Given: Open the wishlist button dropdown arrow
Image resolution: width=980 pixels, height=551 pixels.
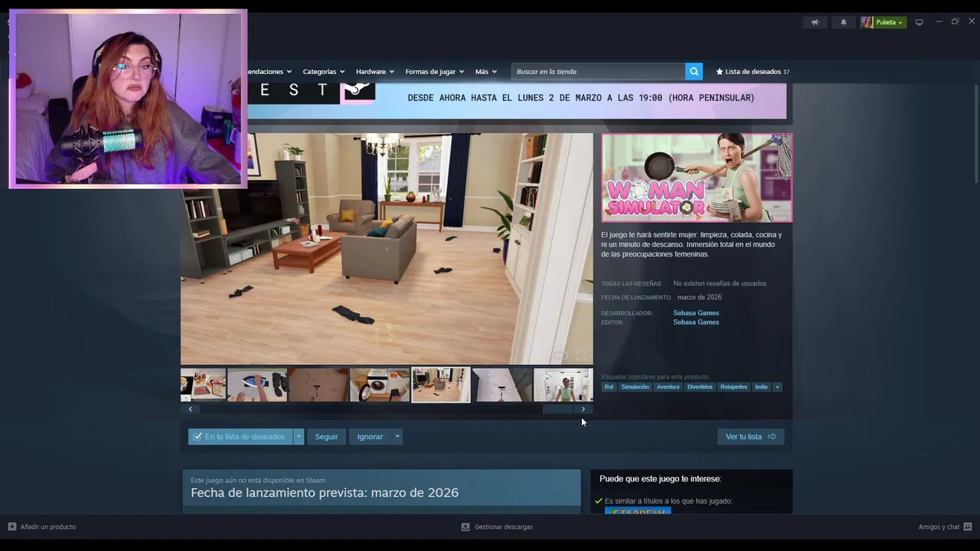Looking at the screenshot, I should (299, 436).
